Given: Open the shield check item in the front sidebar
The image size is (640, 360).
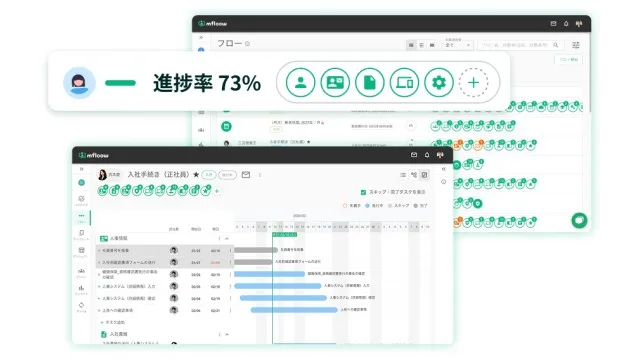Looking at the screenshot, I should [x=81, y=200].
